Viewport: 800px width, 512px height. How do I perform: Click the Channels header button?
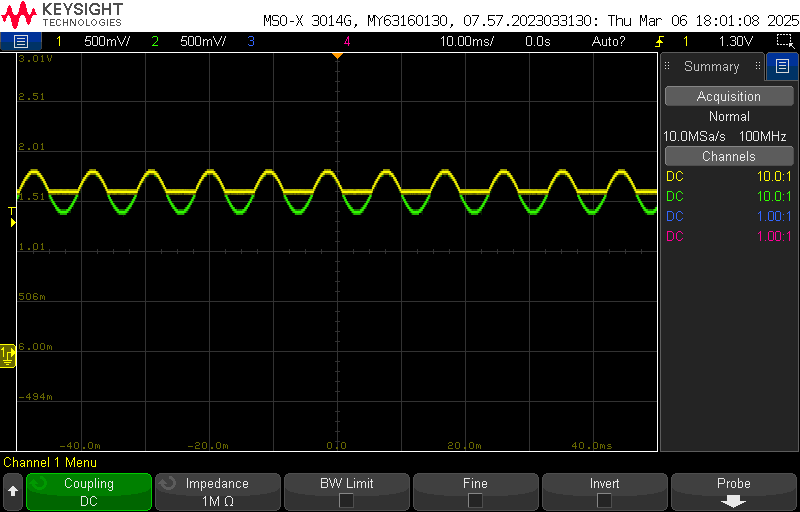coord(729,156)
